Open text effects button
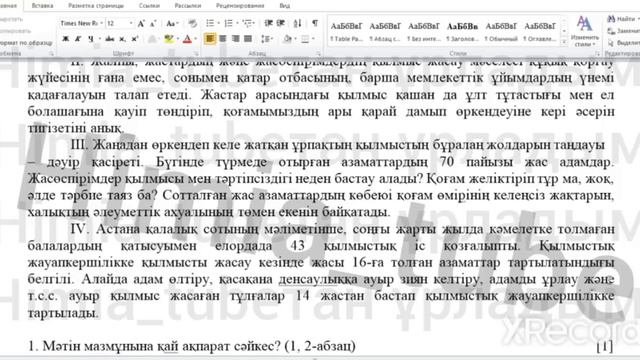640x360 pixels. coord(151,39)
